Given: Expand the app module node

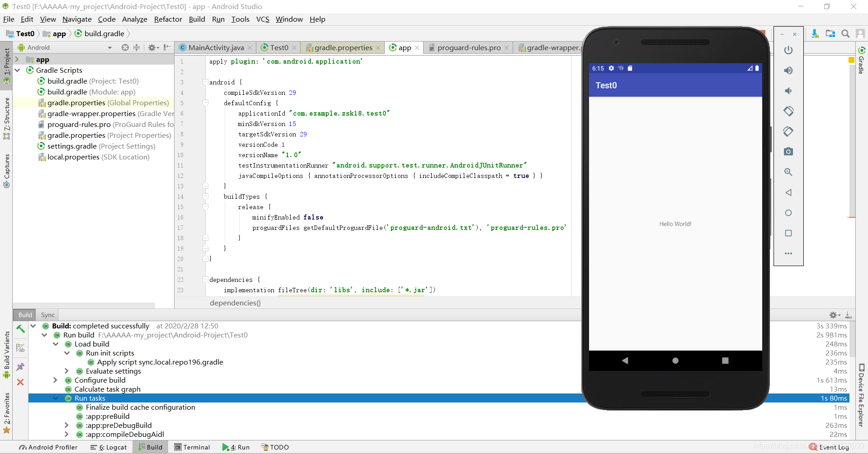Looking at the screenshot, I should click(17, 59).
